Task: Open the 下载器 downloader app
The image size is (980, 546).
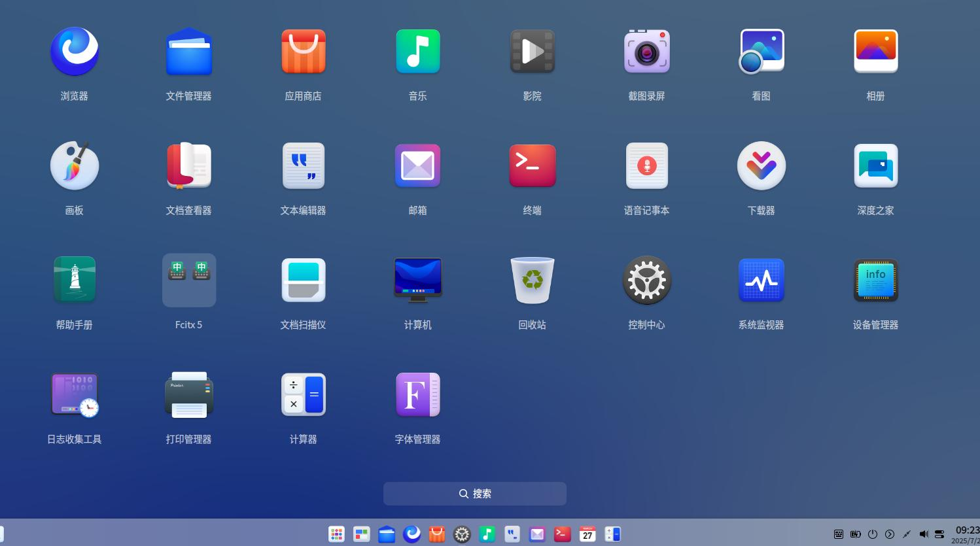Action: click(x=761, y=165)
